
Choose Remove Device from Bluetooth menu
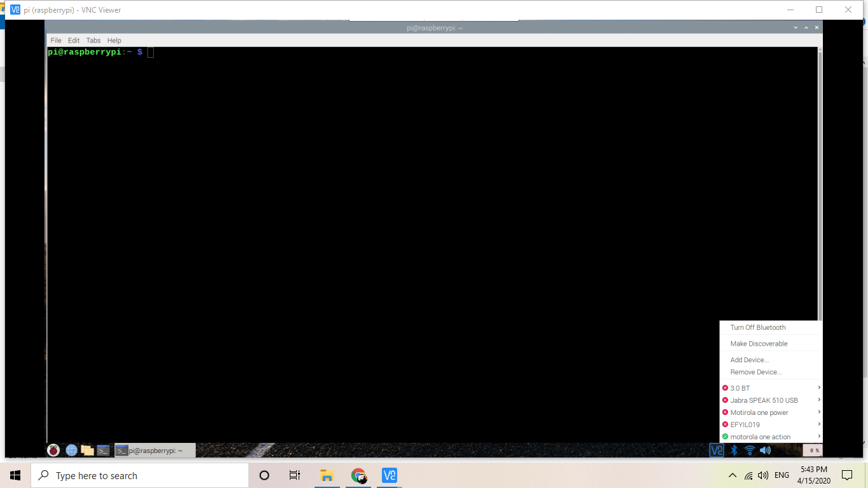tap(756, 372)
